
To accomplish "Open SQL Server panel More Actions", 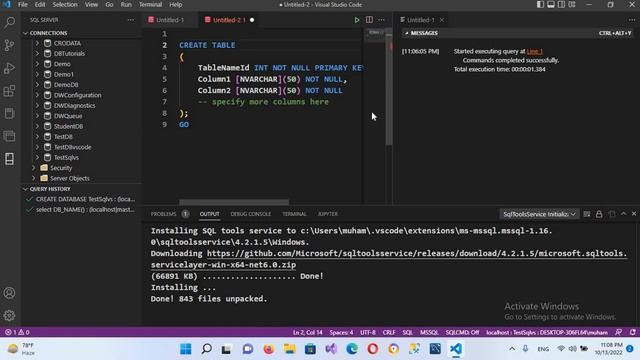I will click(131, 20).
